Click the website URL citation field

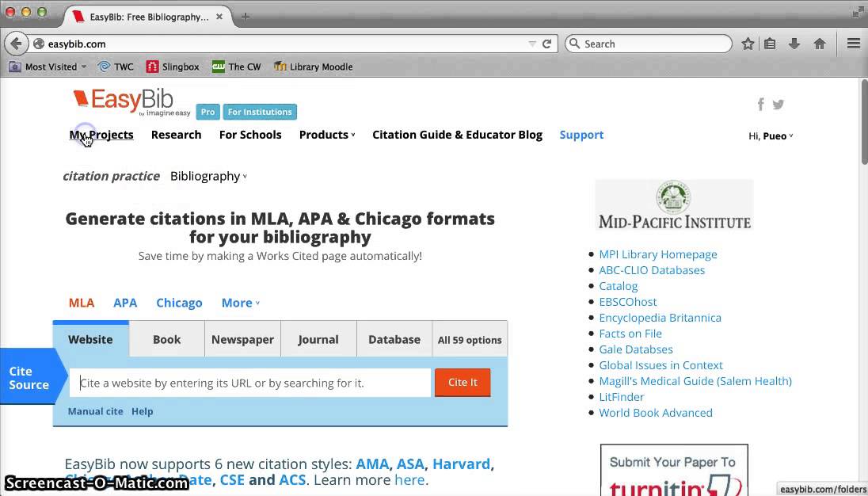pyautogui.click(x=249, y=383)
